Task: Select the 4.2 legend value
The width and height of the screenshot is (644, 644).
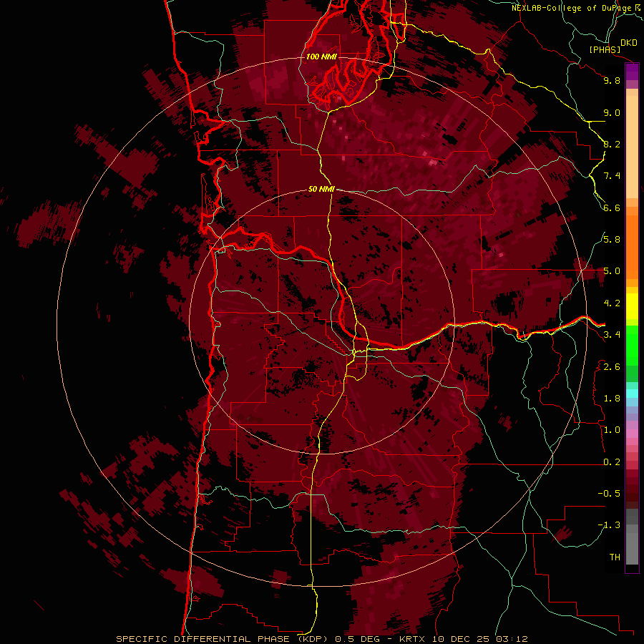Action: click(x=612, y=303)
